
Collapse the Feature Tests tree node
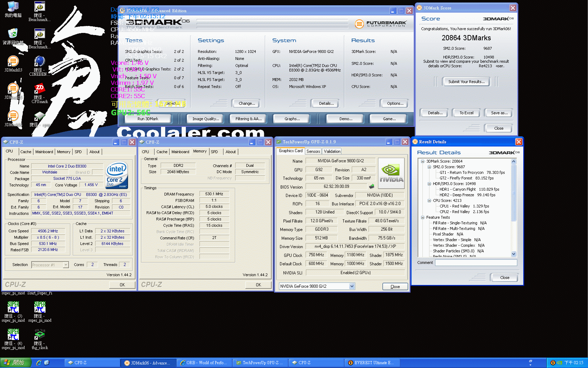coord(422,218)
